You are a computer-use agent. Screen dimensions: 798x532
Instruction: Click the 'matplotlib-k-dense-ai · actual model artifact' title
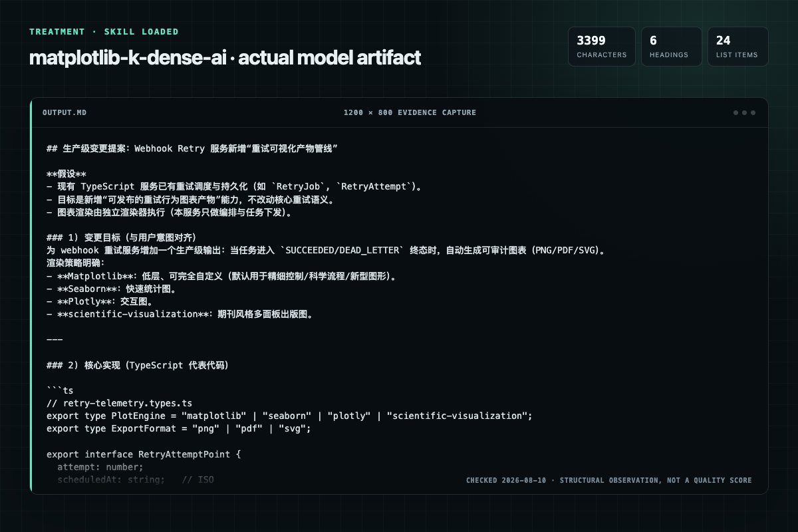(225, 58)
